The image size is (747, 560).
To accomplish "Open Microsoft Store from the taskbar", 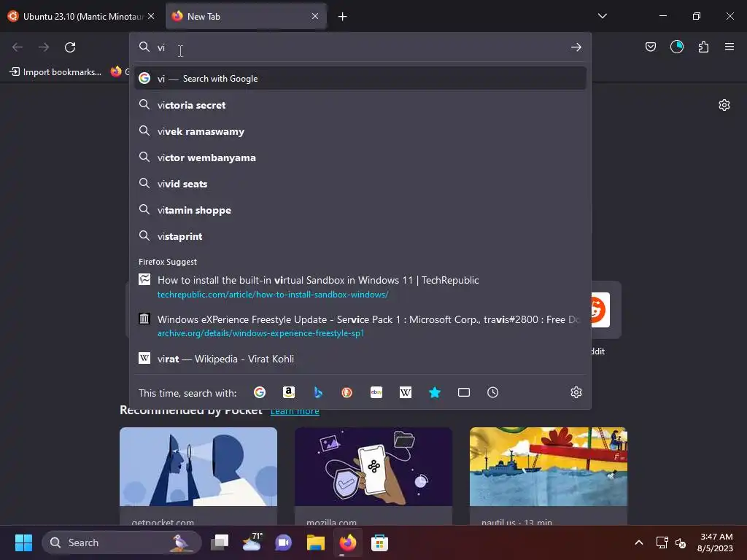I will 379,542.
